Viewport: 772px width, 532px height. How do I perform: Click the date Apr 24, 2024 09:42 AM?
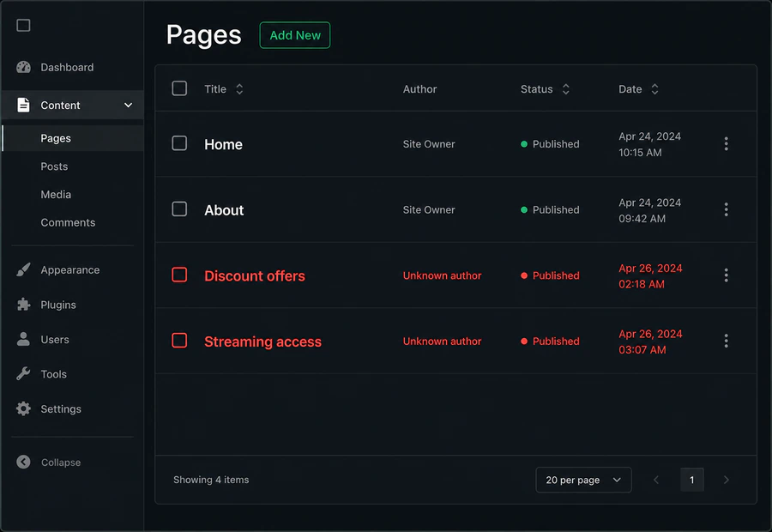click(x=650, y=210)
